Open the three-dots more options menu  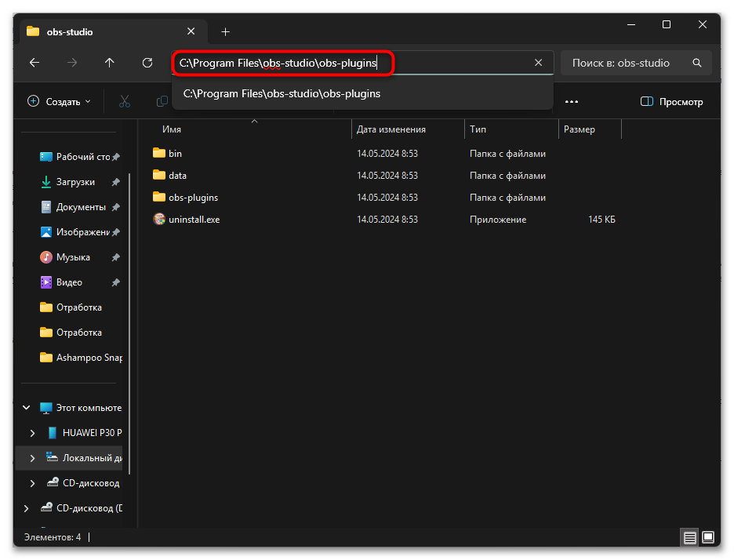pos(571,101)
